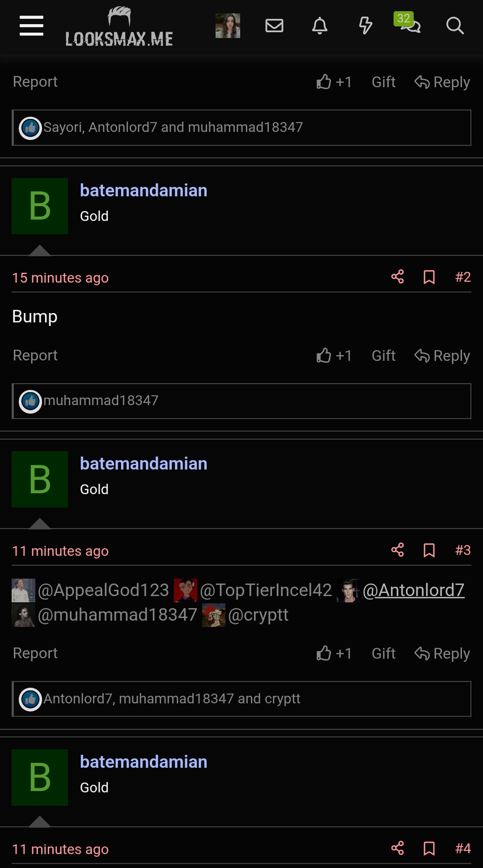Screen dimensions: 483x868
Task: Like the Bump post with +1
Action: coord(334,356)
